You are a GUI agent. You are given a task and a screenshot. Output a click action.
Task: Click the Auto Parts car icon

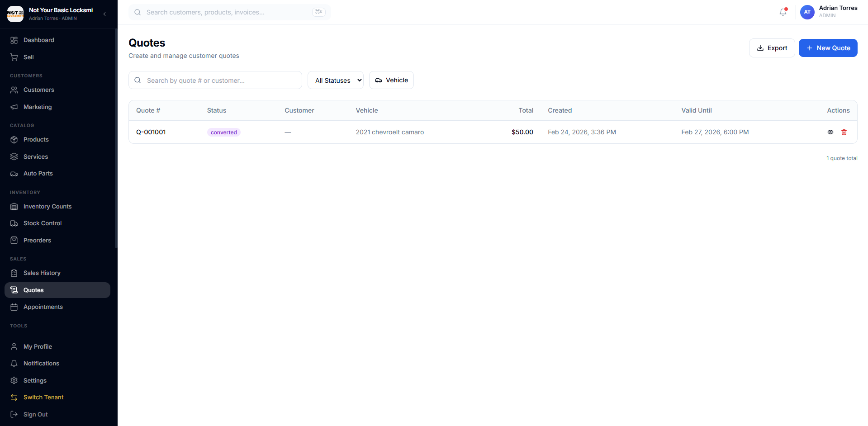tap(14, 174)
